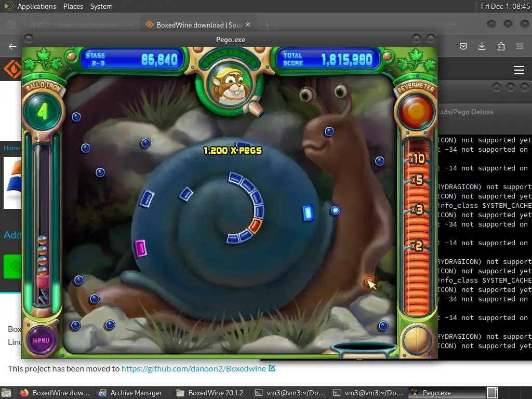Click the free ball bucket at bottom
This screenshot has width=532, height=399.
pyautogui.click(x=364, y=350)
